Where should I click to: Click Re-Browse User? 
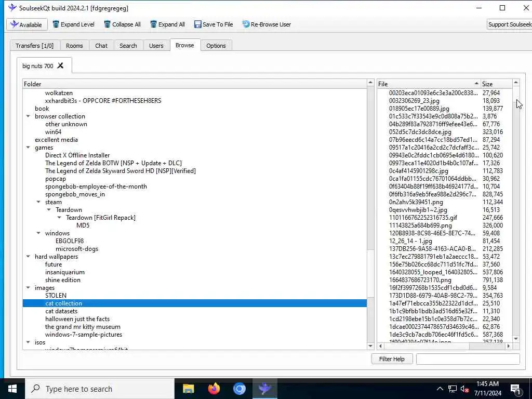click(267, 24)
